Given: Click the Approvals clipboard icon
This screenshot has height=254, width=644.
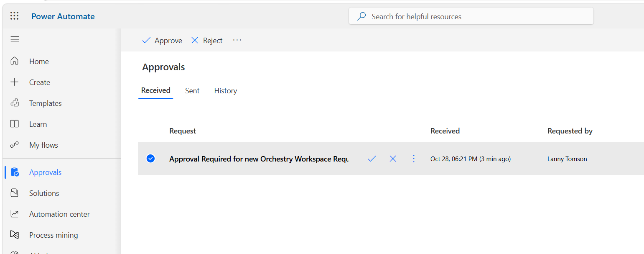Looking at the screenshot, I should [15, 172].
